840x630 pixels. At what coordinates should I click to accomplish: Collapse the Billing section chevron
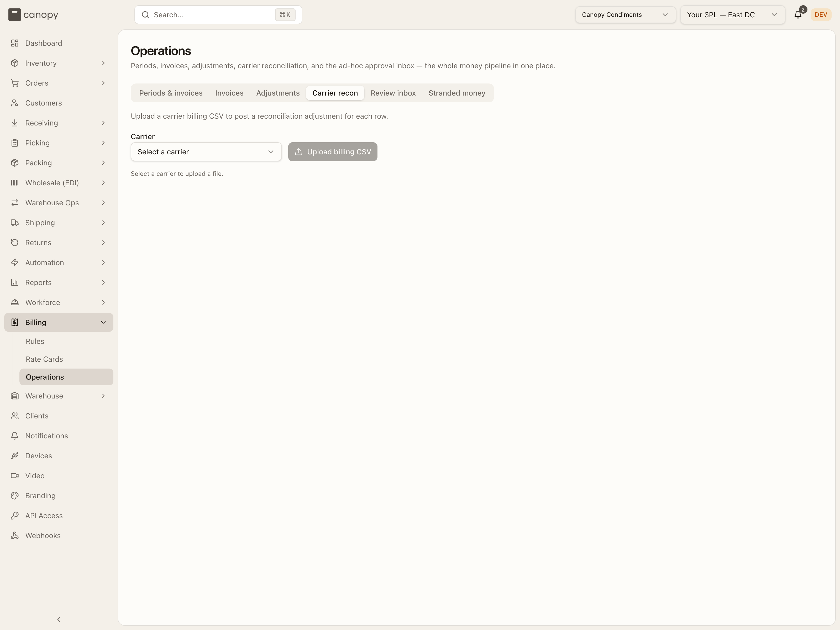click(103, 322)
